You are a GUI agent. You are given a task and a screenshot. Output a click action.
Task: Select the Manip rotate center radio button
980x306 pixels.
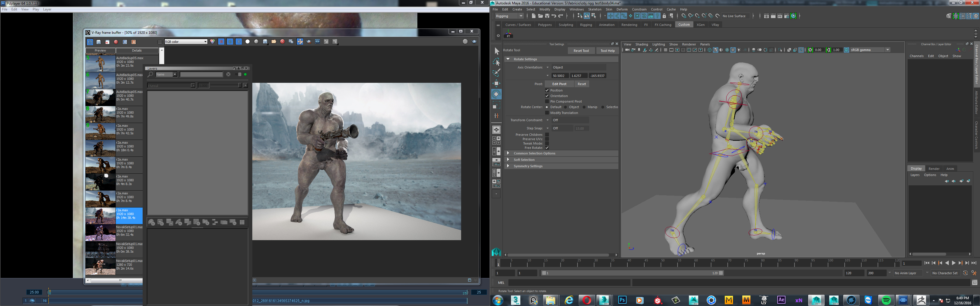click(584, 107)
